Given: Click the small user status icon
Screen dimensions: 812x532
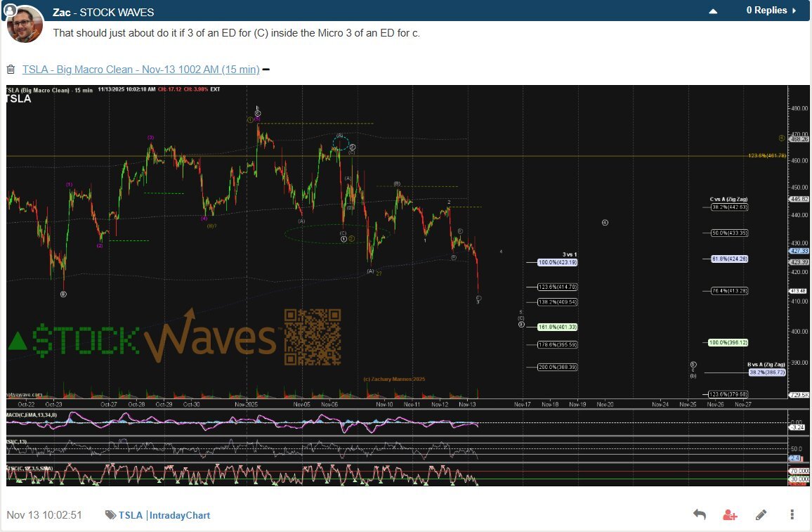Looking at the screenshot, I should point(10,11).
